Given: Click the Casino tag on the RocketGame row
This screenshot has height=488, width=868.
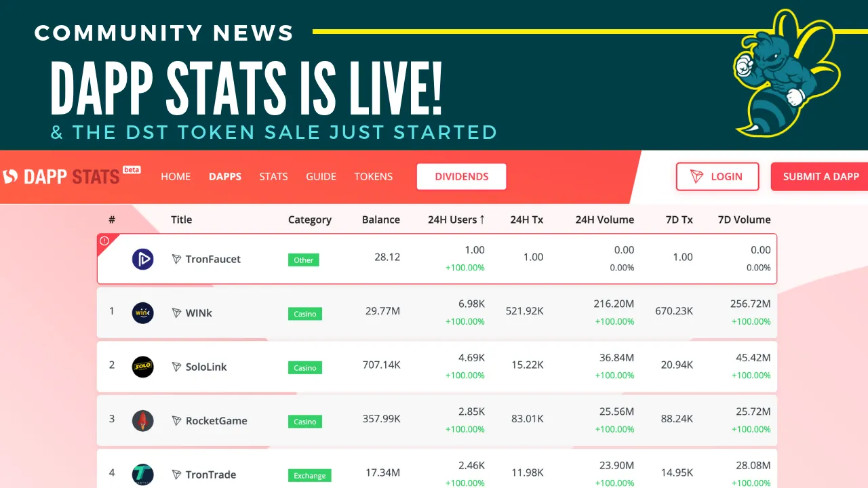Looking at the screenshot, I should click(x=305, y=422).
